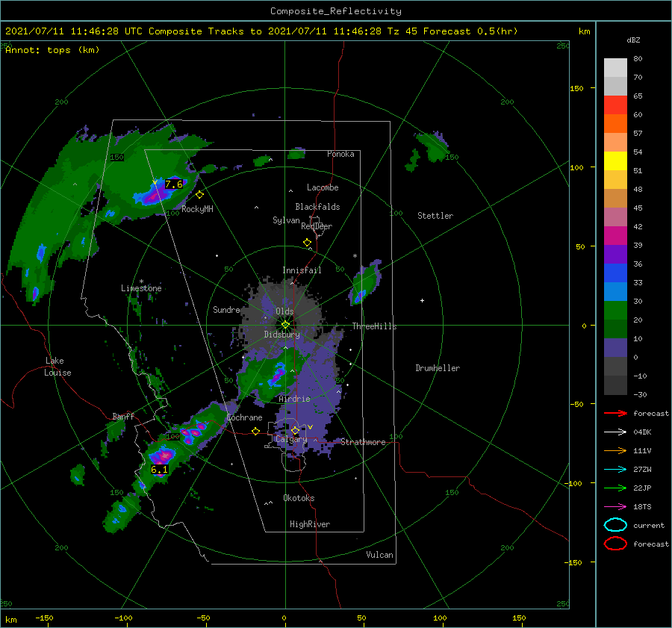Click the Innisfail label

pyautogui.click(x=302, y=270)
